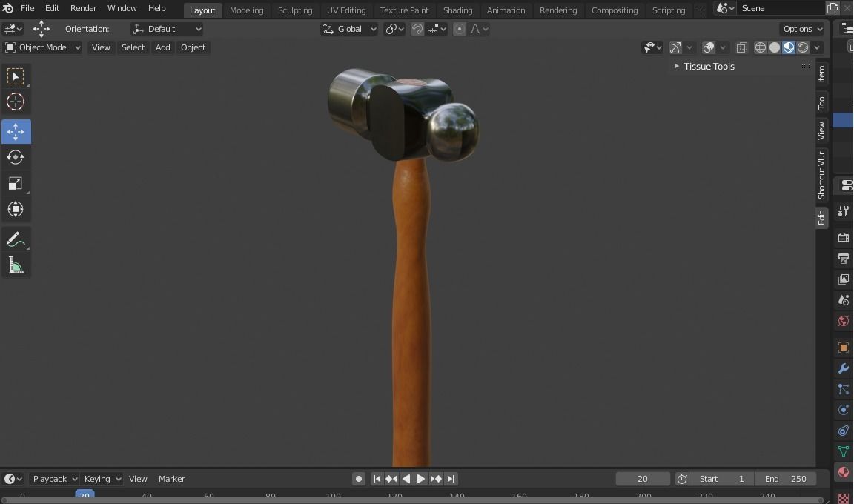854x504 pixels.
Task: Open the Options dropdown
Action: [x=802, y=29]
